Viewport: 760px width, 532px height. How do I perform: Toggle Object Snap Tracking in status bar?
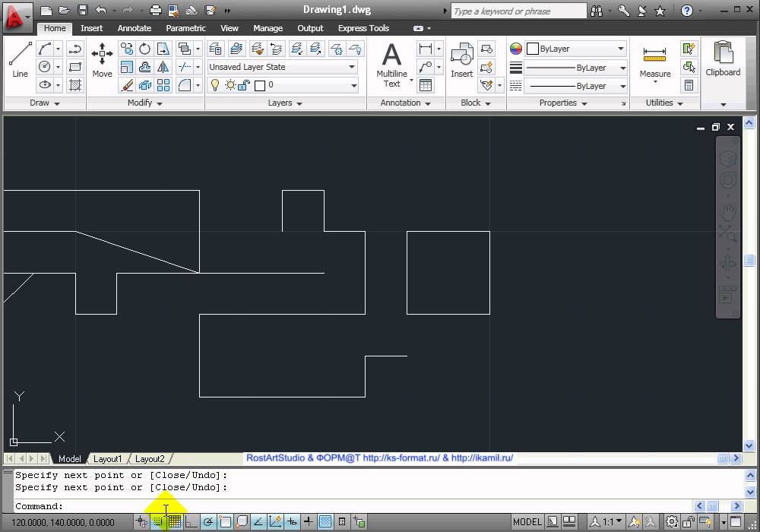pos(258,522)
